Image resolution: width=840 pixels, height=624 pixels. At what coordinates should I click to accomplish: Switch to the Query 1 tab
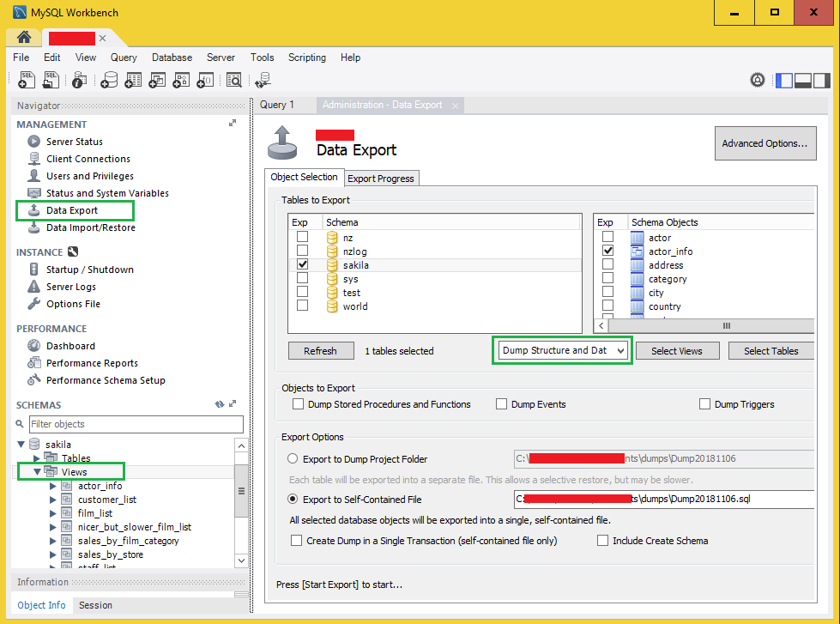tap(277, 105)
